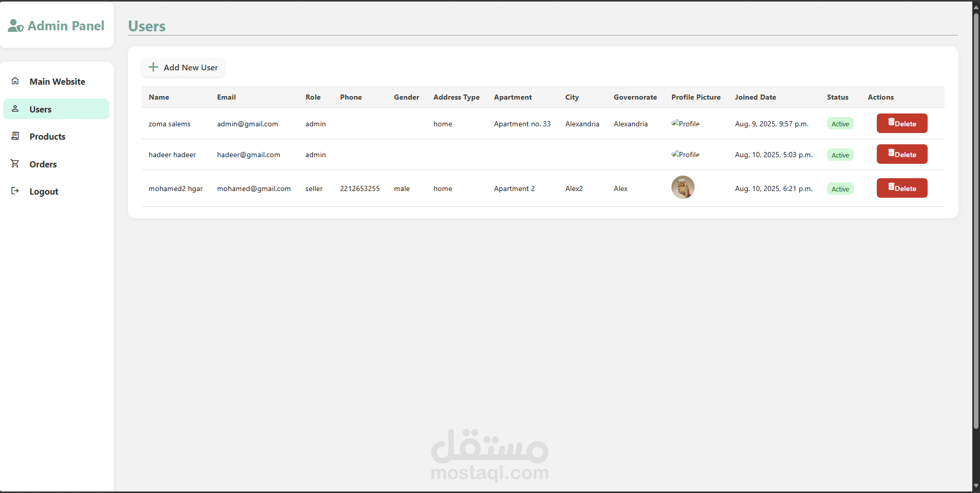980x493 pixels.
Task: Choose Logout from the sidebar
Action: coord(56,192)
